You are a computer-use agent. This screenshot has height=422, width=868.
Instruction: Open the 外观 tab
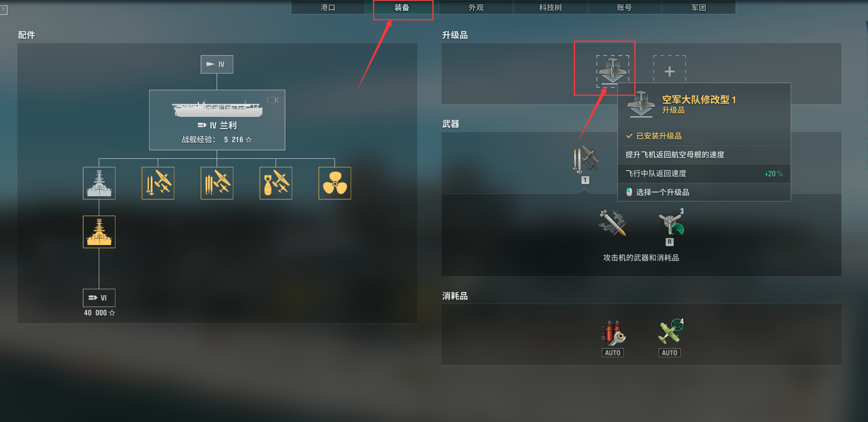[x=476, y=7]
